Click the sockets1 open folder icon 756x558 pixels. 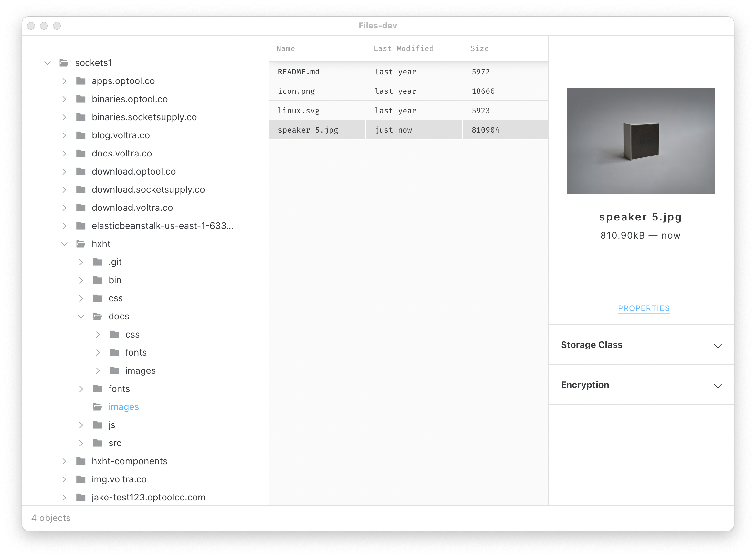click(x=64, y=63)
